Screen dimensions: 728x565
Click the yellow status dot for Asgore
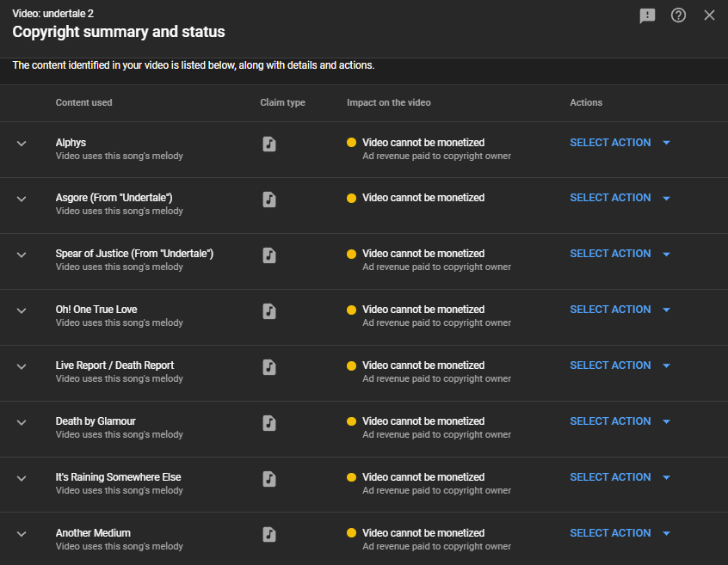(351, 198)
